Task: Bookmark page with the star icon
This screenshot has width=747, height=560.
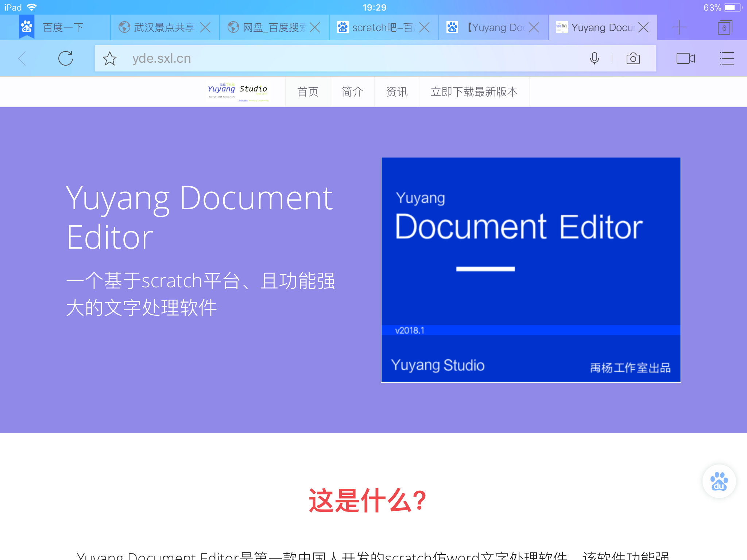Action: [x=109, y=58]
